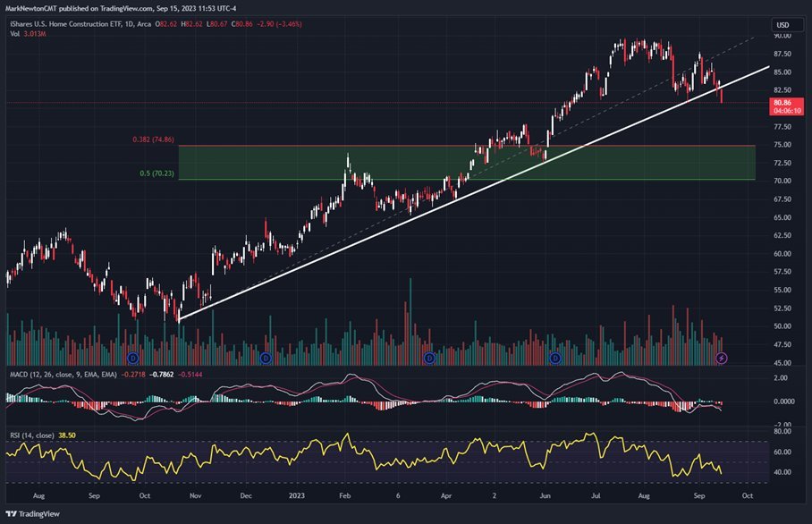Click the RSI axis 60.00 label

[x=782, y=452]
